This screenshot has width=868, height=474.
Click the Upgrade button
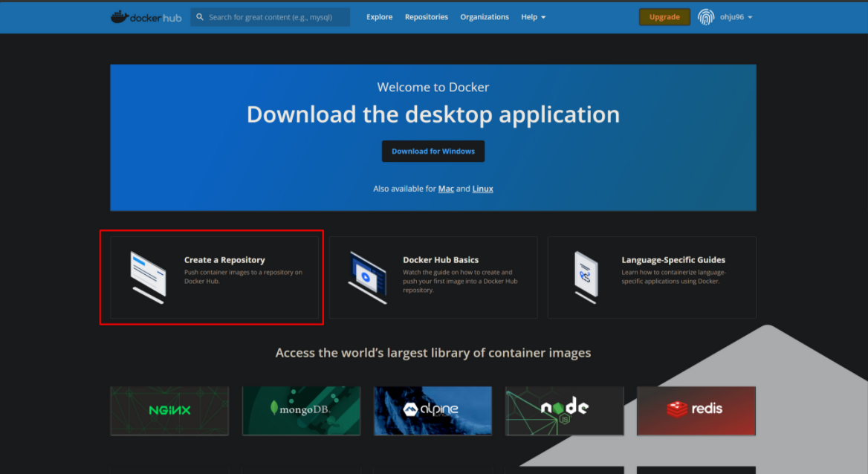point(664,17)
